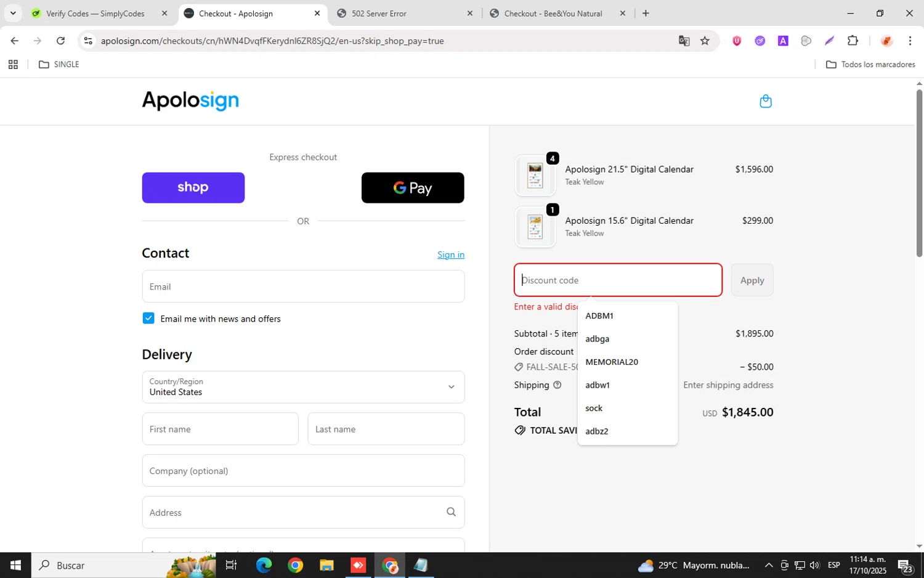Show the hidden system tray icons chevron
Viewport: 924px width, 578px height.
click(x=769, y=565)
